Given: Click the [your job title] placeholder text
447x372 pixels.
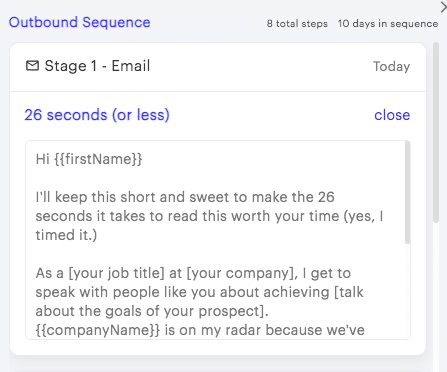Looking at the screenshot, I should 116,273.
